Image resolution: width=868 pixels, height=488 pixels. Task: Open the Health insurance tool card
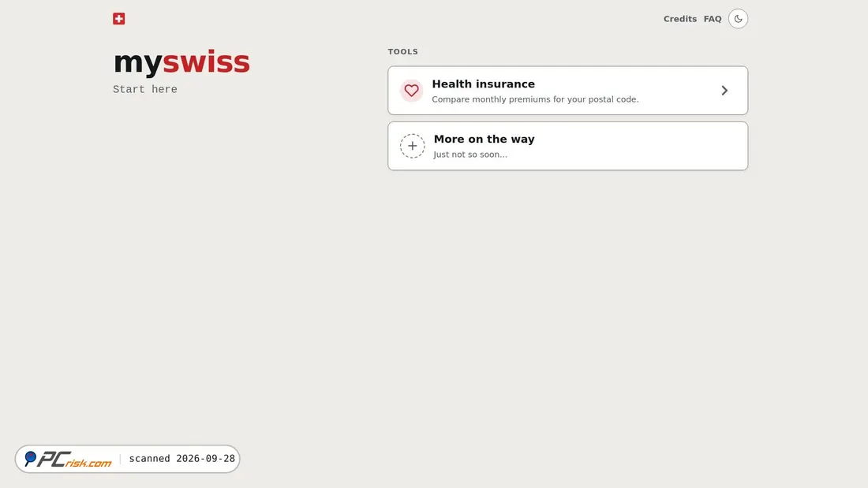[x=567, y=91]
